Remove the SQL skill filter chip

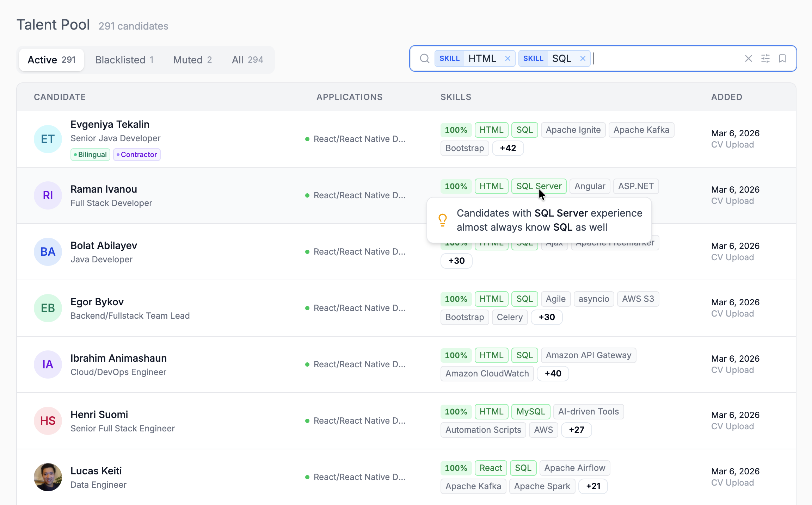pos(583,58)
